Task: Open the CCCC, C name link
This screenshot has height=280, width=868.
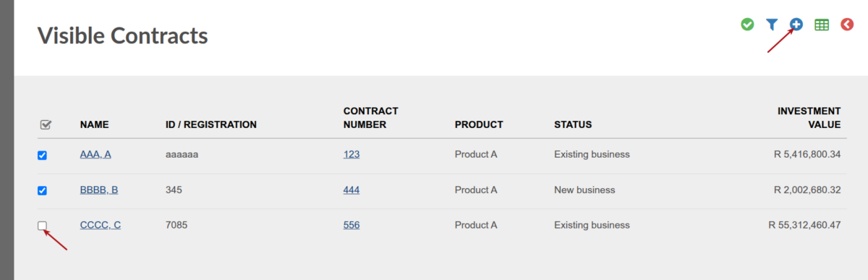Action: click(x=101, y=225)
